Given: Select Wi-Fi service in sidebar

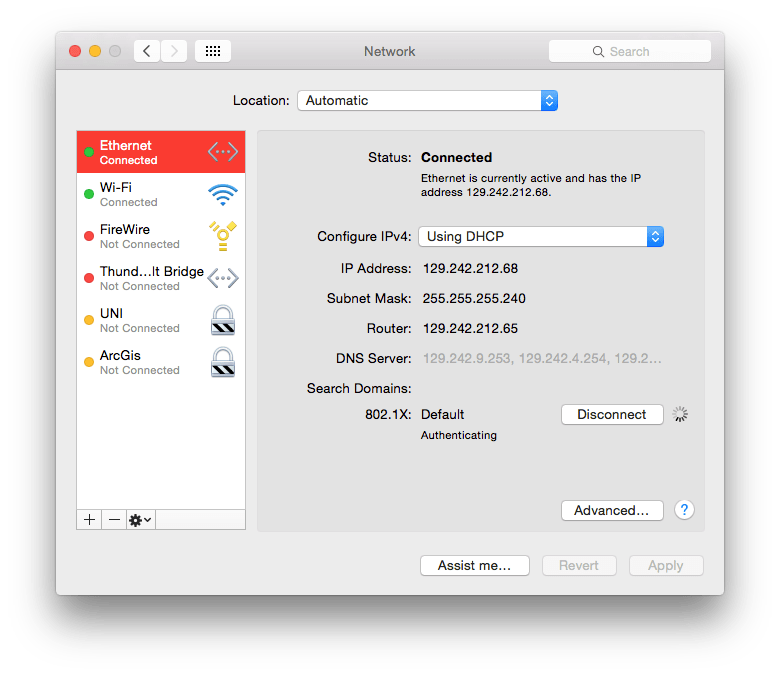Looking at the screenshot, I should [161, 194].
